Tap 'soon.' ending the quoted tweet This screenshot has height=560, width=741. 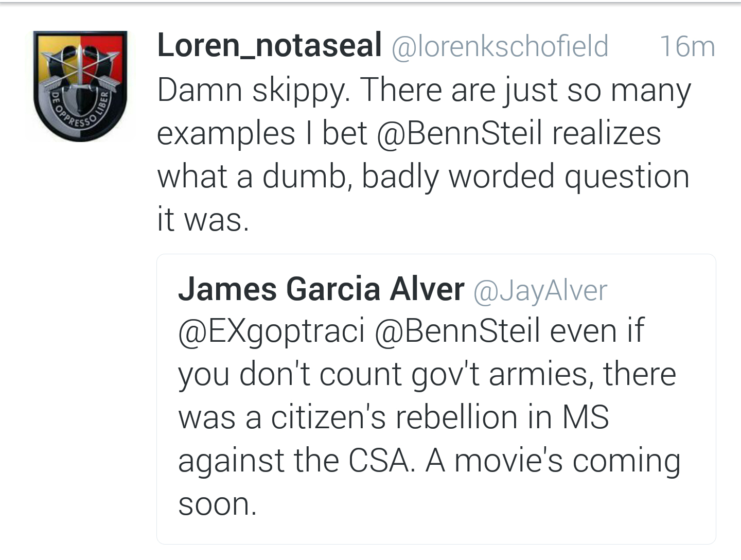[x=217, y=504]
